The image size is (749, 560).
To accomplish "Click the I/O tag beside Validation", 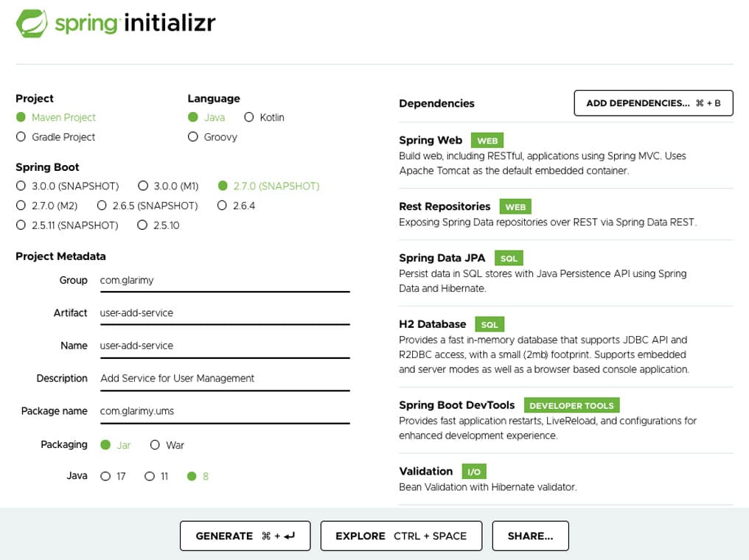I will pyautogui.click(x=474, y=472).
